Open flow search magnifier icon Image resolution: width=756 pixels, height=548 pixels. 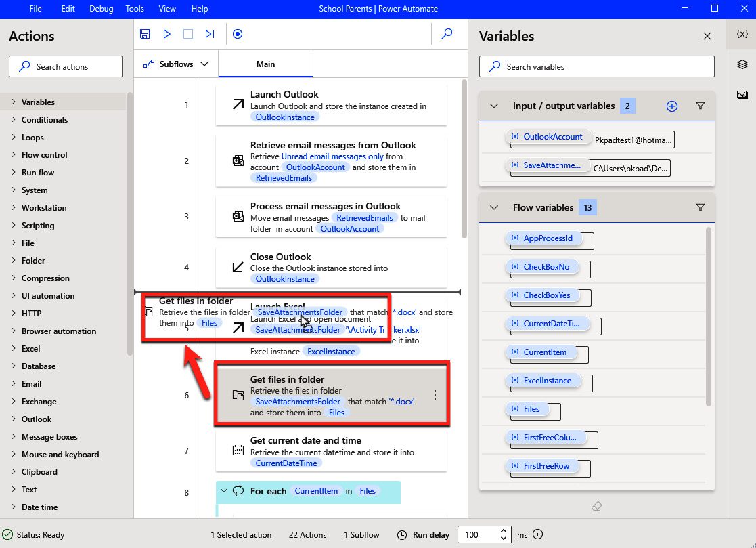[x=447, y=34]
